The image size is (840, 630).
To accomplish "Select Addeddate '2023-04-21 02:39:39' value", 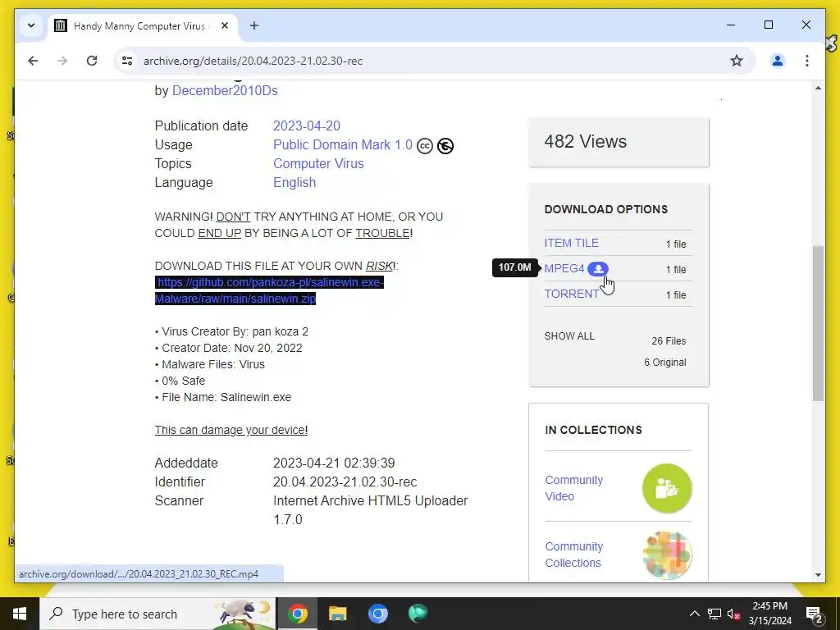I will pos(334,463).
